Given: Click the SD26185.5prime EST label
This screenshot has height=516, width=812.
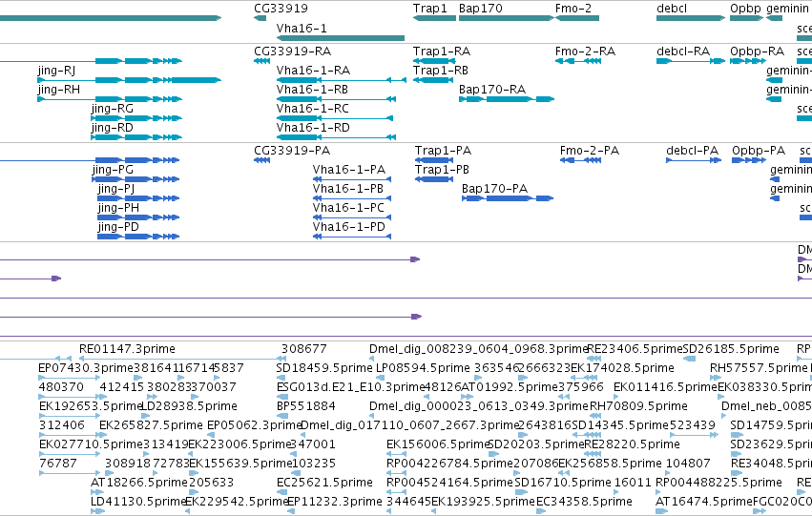Looking at the screenshot, I should pyautogui.click(x=731, y=349).
